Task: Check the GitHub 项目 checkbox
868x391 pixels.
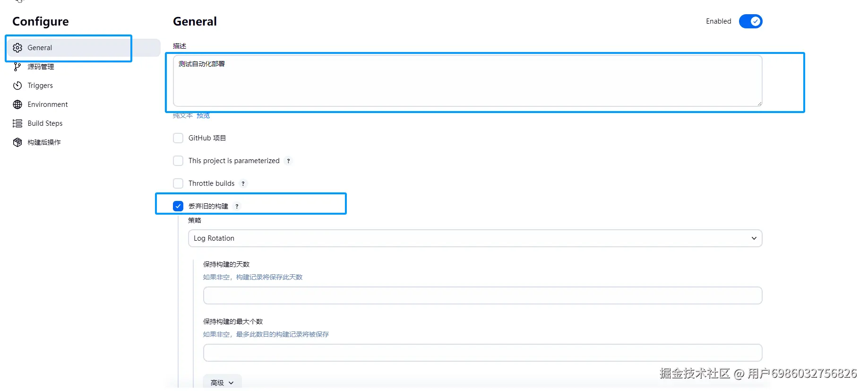Action: (178, 138)
